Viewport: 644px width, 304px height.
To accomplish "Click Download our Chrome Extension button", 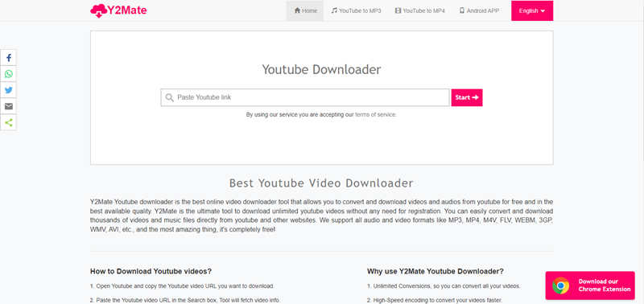I will click(590, 286).
